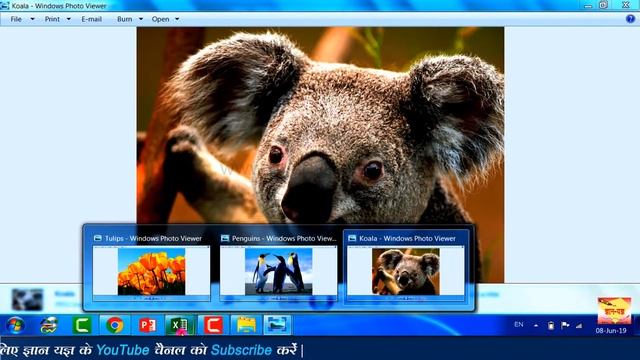Expand the Burn dropdown arrow
640x360 pixels.
coord(141,19)
